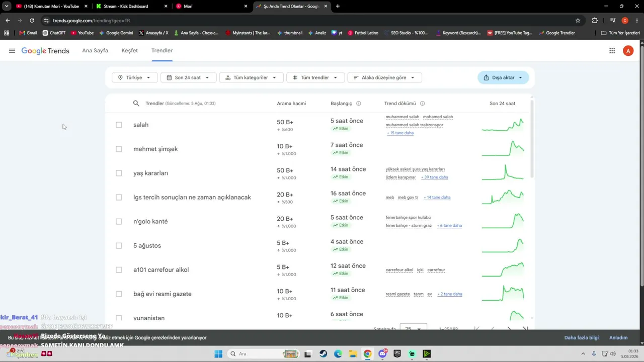Image resolution: width=644 pixels, height=362 pixels.
Task: Go to next page of trends
Action: pyautogui.click(x=509, y=328)
